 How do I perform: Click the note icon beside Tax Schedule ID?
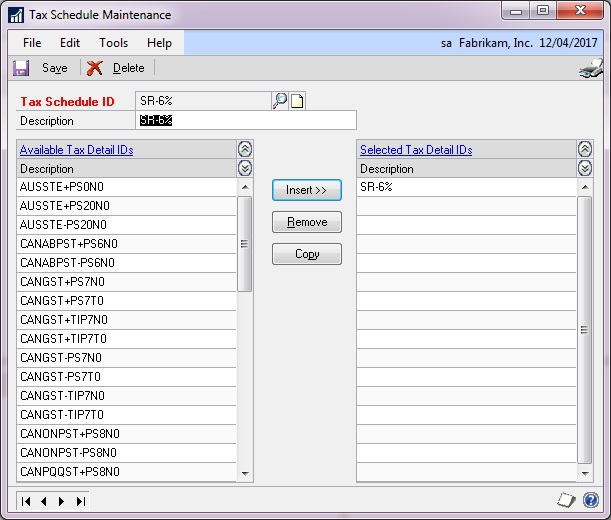tap(297, 101)
